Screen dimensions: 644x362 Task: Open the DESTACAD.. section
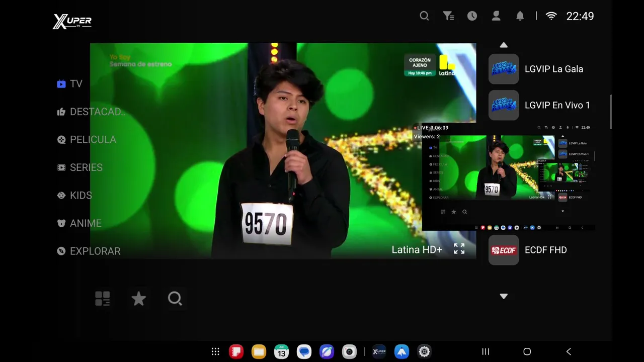coord(91,112)
